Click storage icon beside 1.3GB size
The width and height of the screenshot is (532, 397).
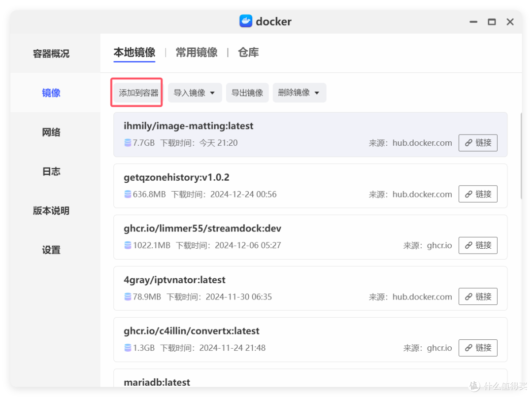pos(128,348)
